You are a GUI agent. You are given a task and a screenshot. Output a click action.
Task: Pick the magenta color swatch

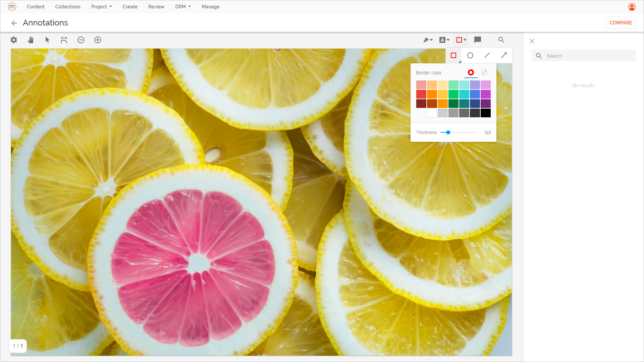click(x=486, y=94)
